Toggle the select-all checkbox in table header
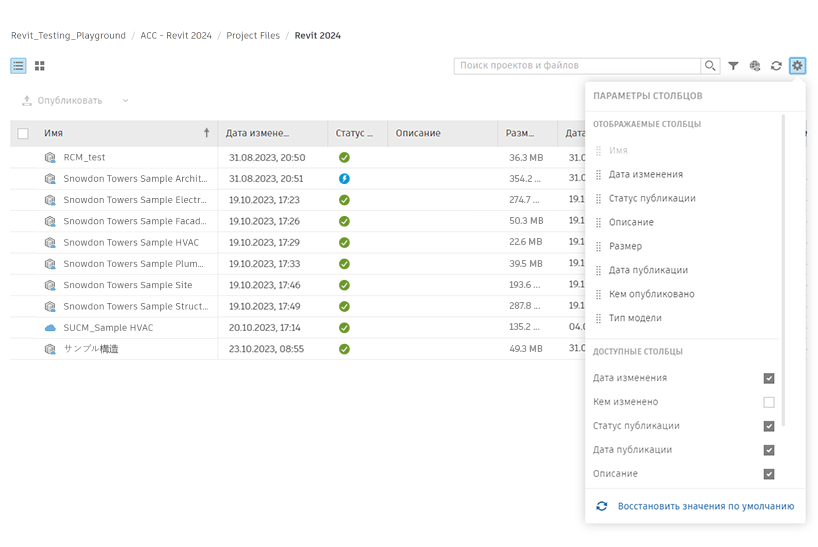The image size is (818, 547). tap(23, 133)
